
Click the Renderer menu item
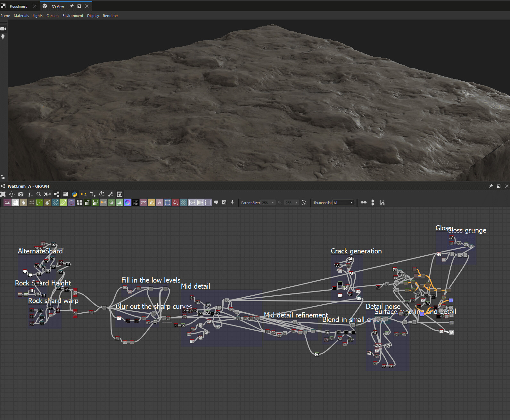(x=110, y=16)
